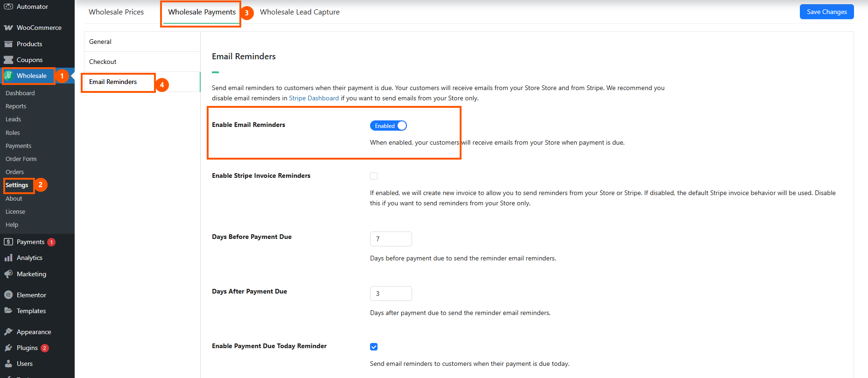Screen dimensions: 868x378
Task: Open the About submenu item
Action: coord(14,198)
